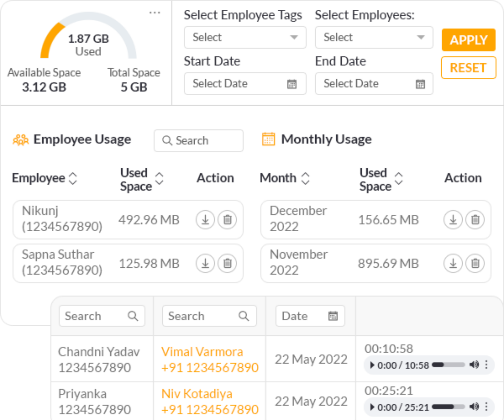Open more options for 25:21 recording
This screenshot has width=504, height=420.
pyautogui.click(x=486, y=407)
